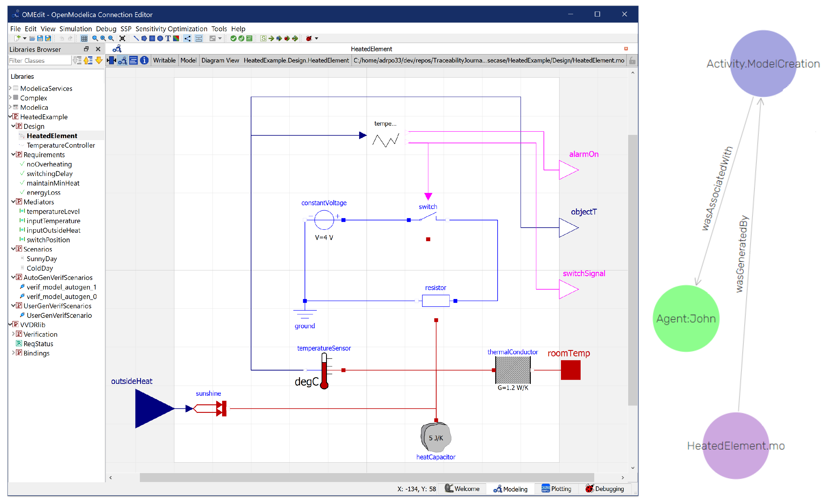This screenshot has height=504, width=823.
Task: Expand the Modelica library tree
Action: click(10, 107)
